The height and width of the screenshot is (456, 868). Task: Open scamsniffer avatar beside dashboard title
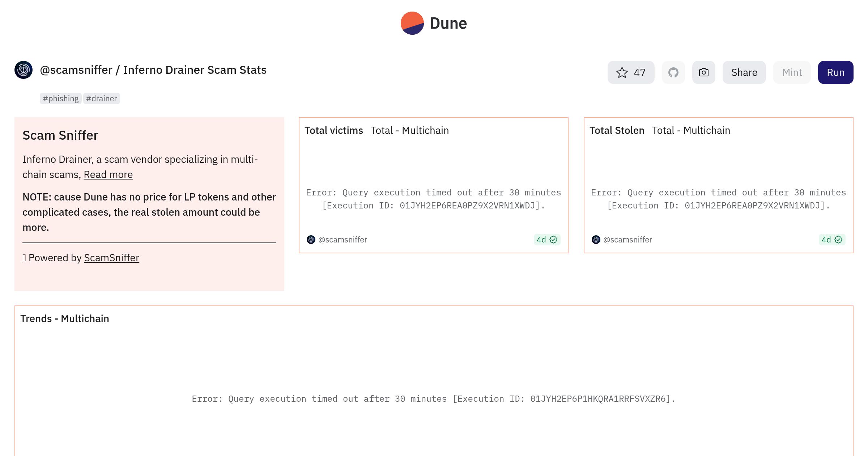24,70
